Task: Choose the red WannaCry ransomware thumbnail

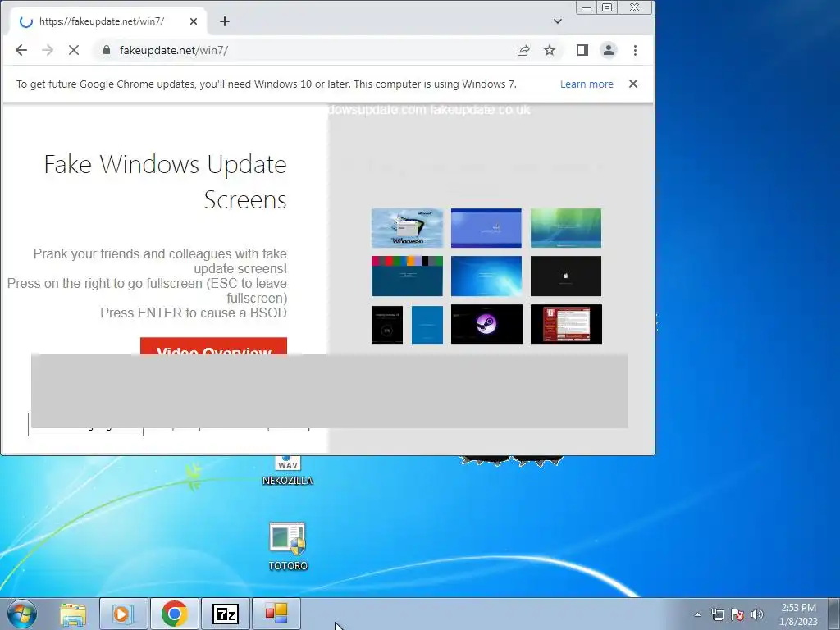Action: [566, 324]
